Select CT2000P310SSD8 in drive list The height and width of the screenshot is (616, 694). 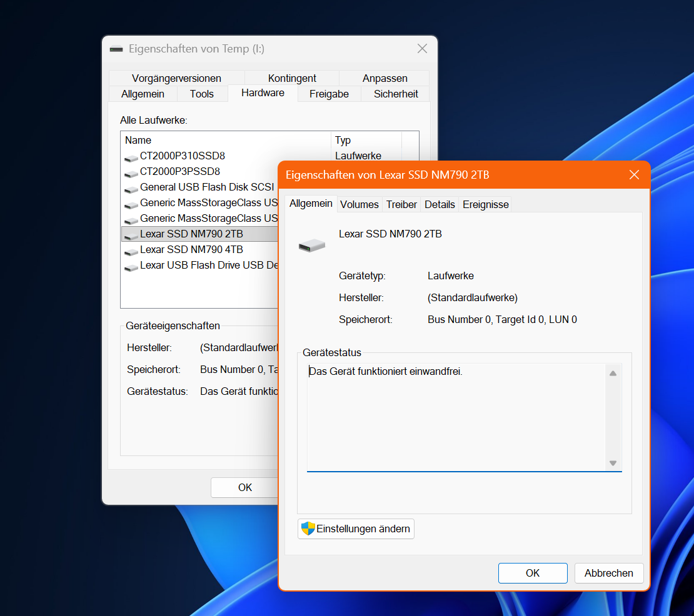[x=183, y=156]
